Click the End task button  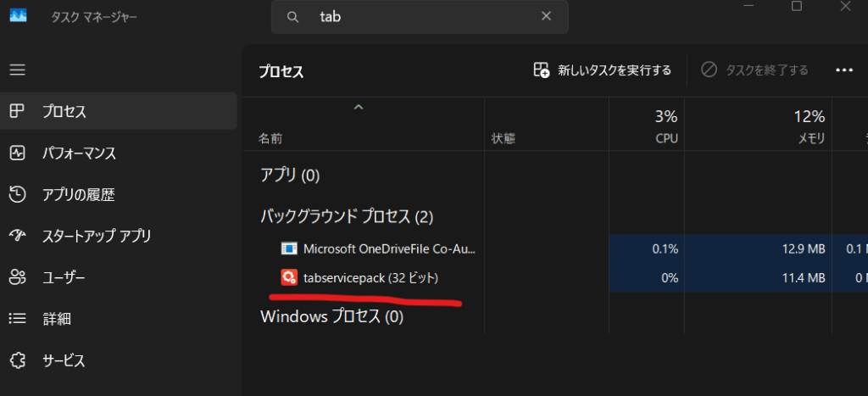coord(754,70)
